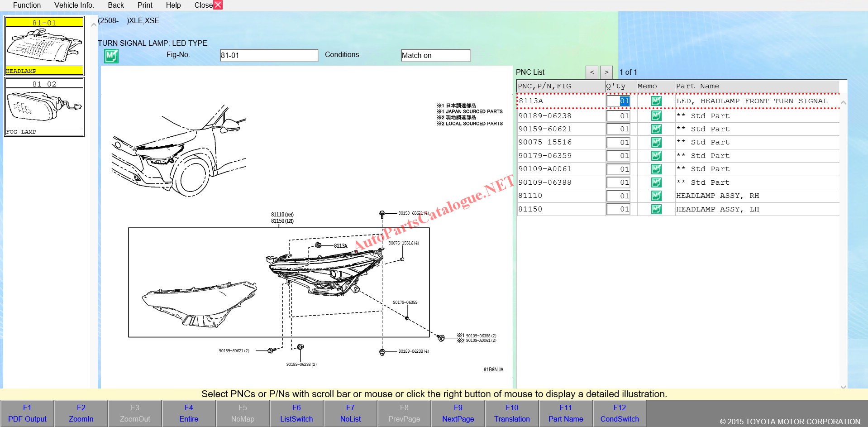Open the Function menu
Screen dimensions: 868x427
click(27, 5)
